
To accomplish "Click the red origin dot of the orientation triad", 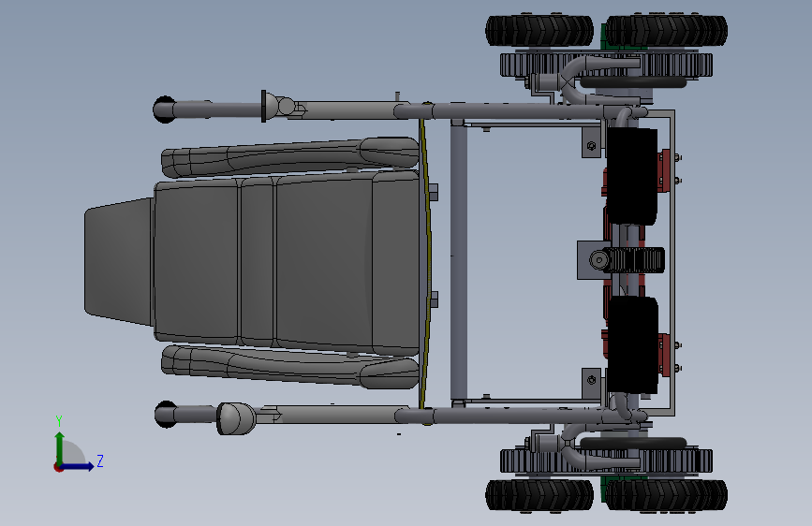I will tap(58, 467).
